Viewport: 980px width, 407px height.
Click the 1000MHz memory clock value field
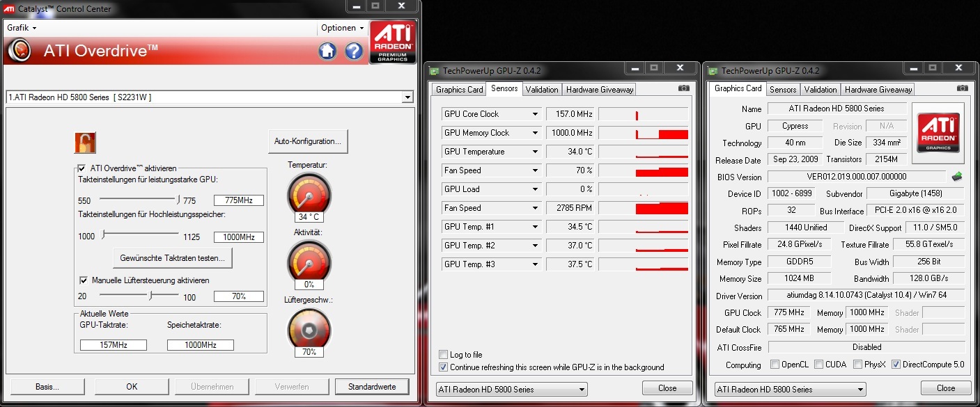tap(239, 237)
